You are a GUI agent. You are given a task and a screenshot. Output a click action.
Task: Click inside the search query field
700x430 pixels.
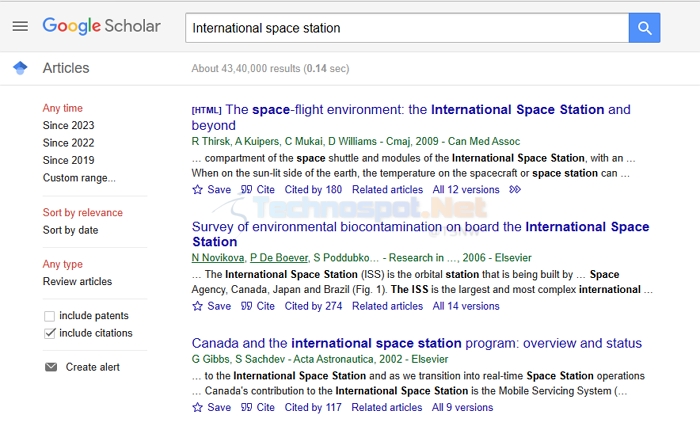407,28
